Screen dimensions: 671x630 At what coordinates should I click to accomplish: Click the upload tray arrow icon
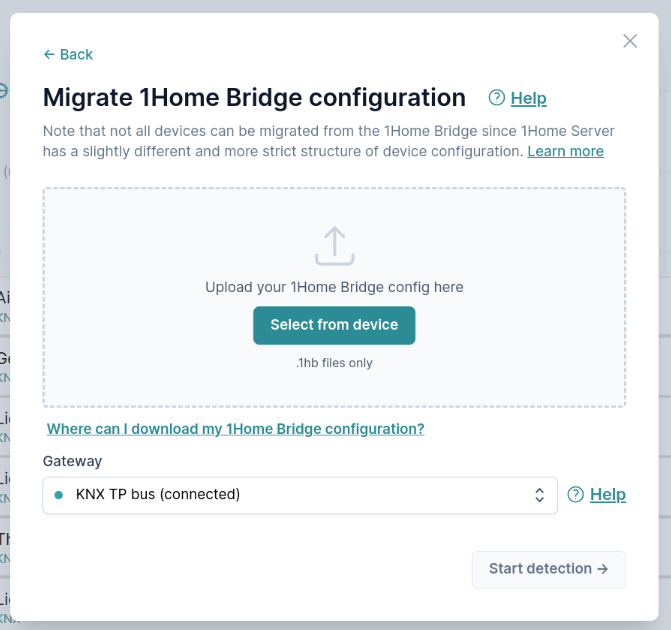click(334, 245)
